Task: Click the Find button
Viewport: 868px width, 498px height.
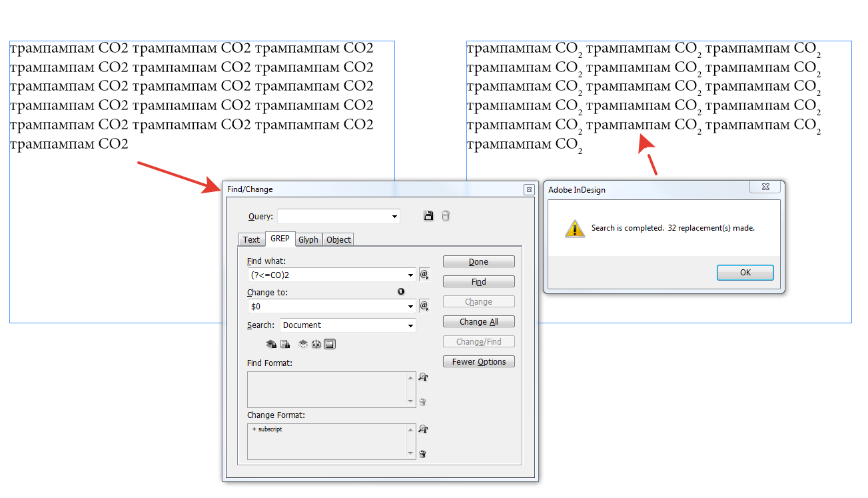Action: [478, 282]
